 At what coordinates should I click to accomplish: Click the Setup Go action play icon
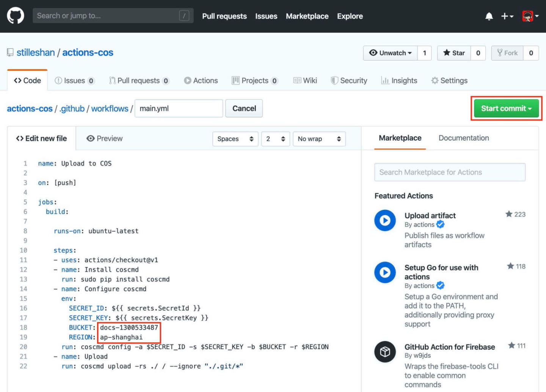coord(385,272)
